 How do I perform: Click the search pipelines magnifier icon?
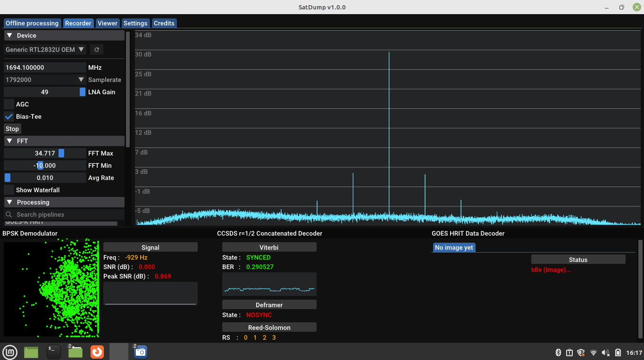coord(8,214)
